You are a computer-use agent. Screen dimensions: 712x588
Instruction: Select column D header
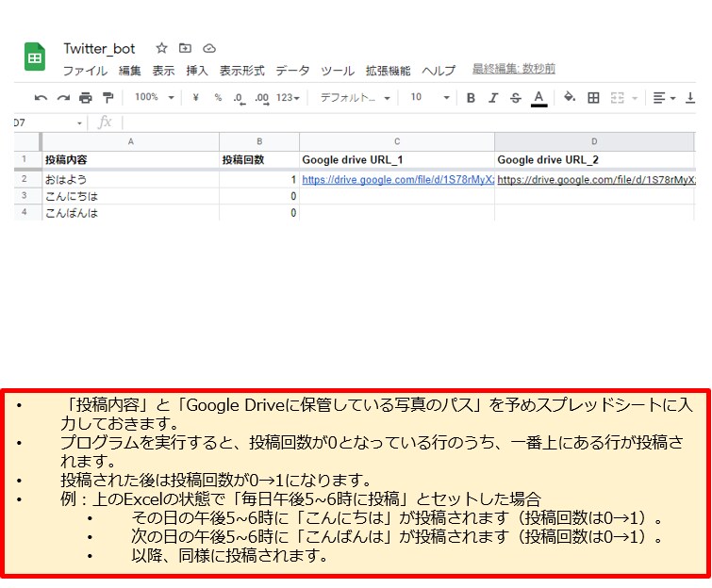pos(594,141)
